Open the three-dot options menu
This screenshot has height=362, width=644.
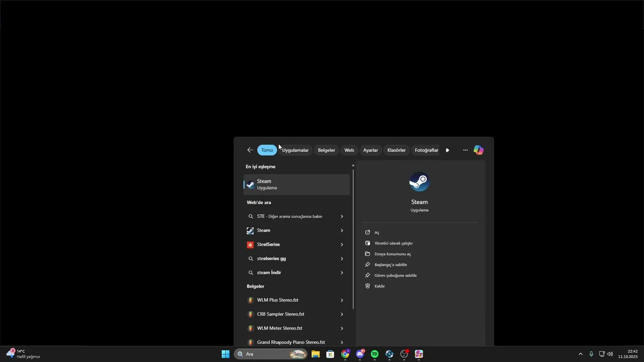[x=465, y=150]
